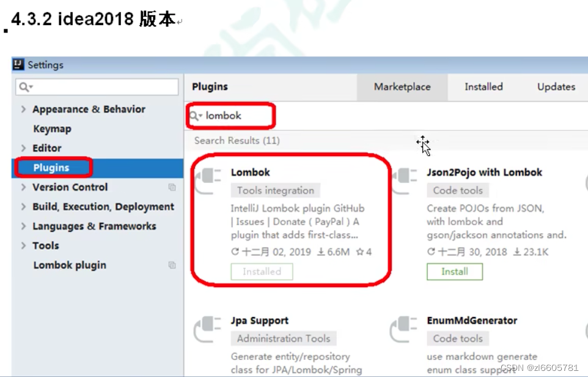Open the Marketplace tab
Screen dimensions: 588x377
[x=402, y=87]
